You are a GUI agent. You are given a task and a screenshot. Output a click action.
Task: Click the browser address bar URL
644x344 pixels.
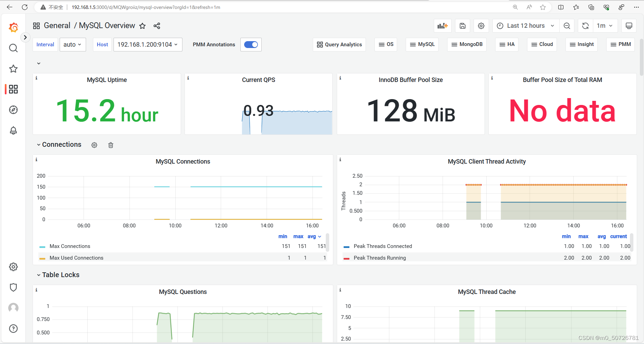pos(146,7)
